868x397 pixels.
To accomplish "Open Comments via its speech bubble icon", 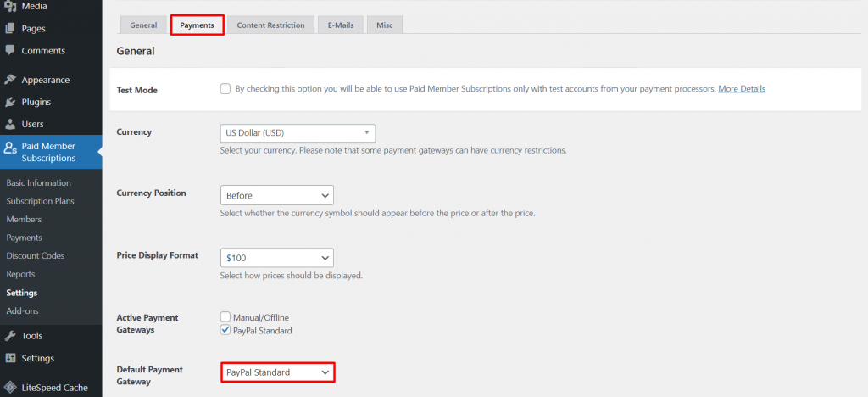I will (10, 51).
